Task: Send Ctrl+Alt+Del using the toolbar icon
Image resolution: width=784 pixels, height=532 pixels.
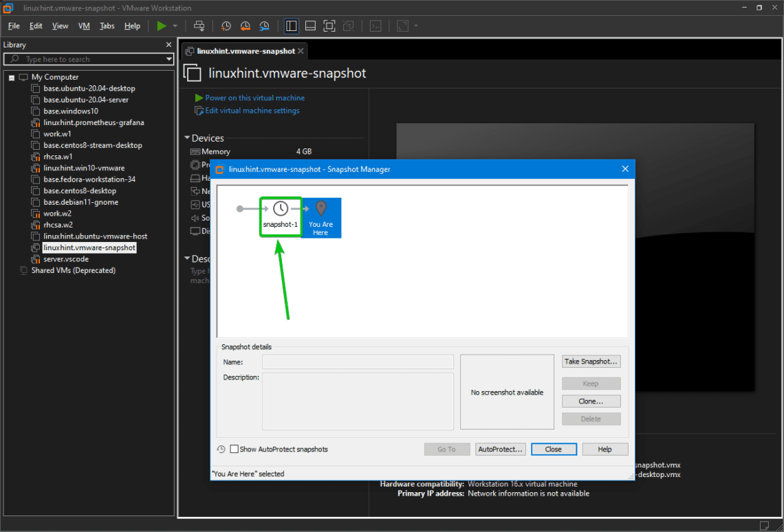Action: pyautogui.click(x=198, y=25)
